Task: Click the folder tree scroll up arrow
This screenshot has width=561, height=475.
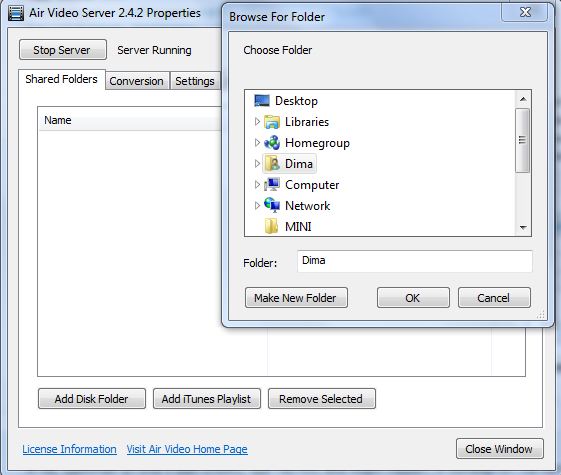Action: [523, 99]
